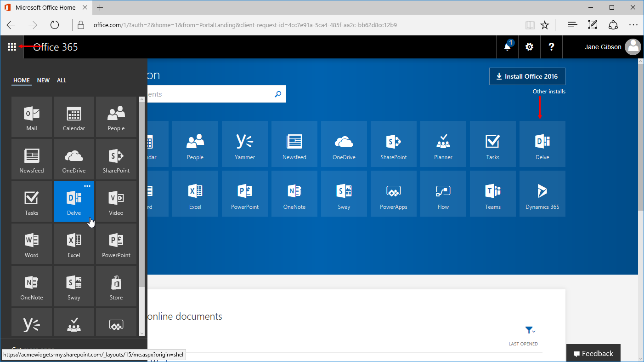Open Other installs link
This screenshot has width=644, height=362.
pos(549,92)
